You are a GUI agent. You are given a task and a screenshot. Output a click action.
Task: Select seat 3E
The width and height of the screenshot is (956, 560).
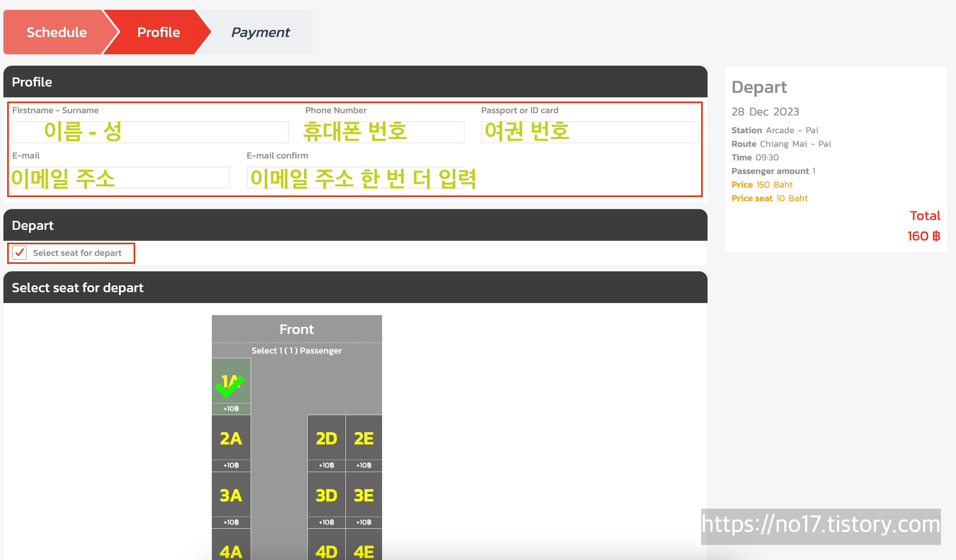364,500
